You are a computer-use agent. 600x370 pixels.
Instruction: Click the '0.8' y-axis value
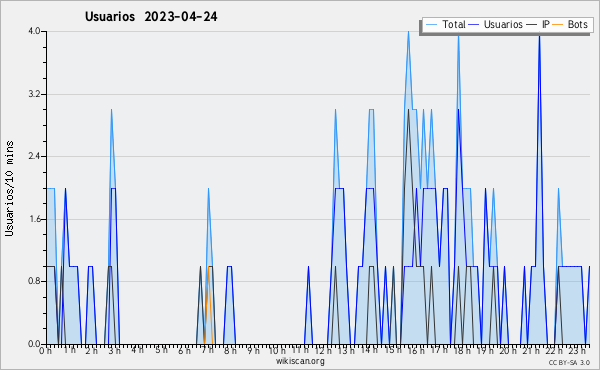click(x=34, y=281)
